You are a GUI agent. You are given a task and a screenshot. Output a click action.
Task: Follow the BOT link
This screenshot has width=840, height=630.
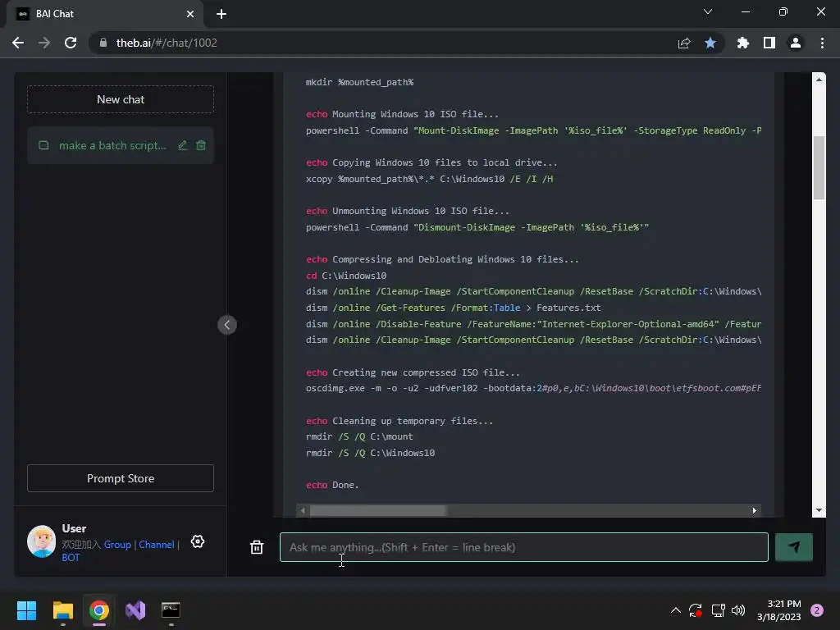pyautogui.click(x=71, y=557)
